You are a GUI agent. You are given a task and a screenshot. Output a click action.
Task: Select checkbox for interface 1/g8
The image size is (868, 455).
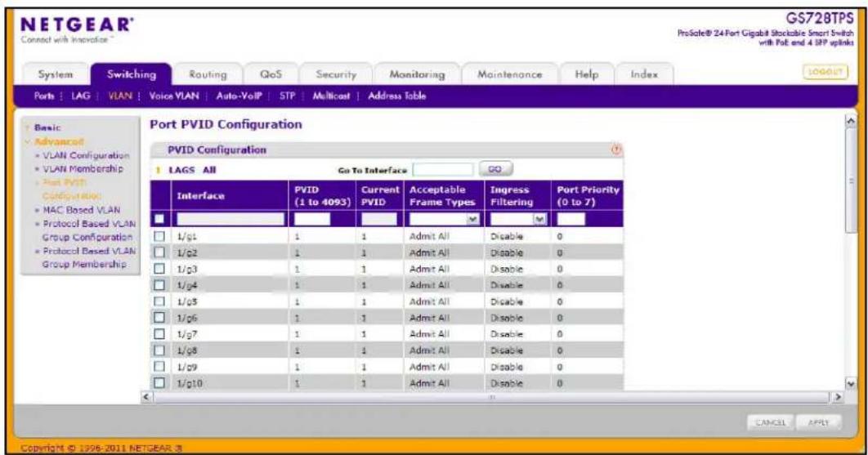click(x=159, y=350)
